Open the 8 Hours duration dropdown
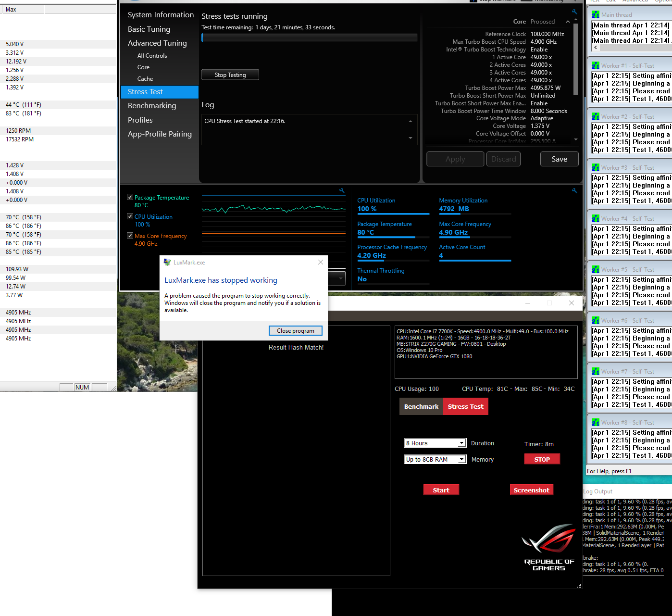The height and width of the screenshot is (616, 672). point(461,443)
